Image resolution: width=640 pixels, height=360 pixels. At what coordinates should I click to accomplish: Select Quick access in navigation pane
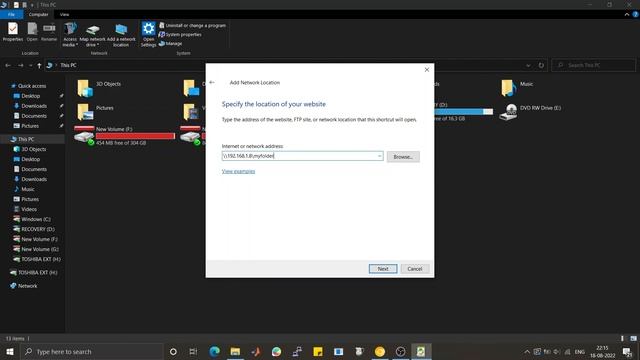(32, 86)
